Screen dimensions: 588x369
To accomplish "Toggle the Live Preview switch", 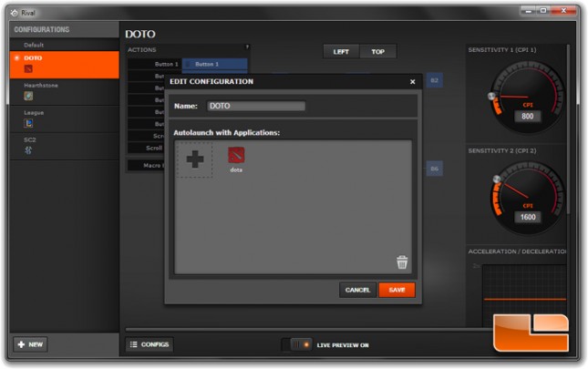I will pos(296,344).
